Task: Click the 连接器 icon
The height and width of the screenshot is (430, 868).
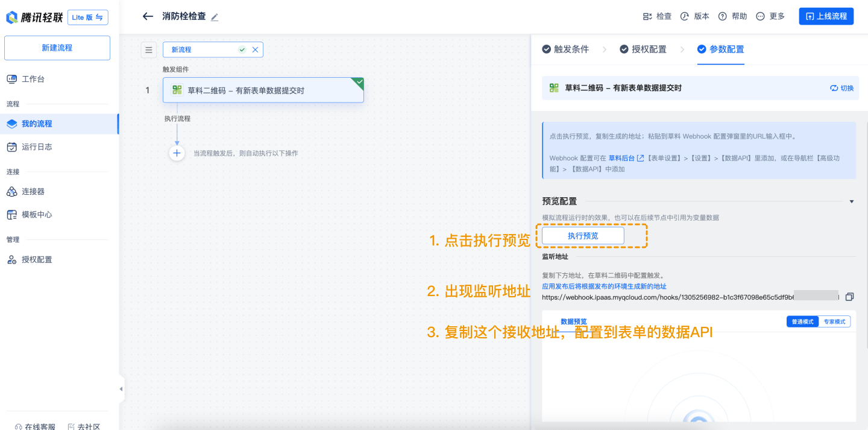Action: pos(11,191)
